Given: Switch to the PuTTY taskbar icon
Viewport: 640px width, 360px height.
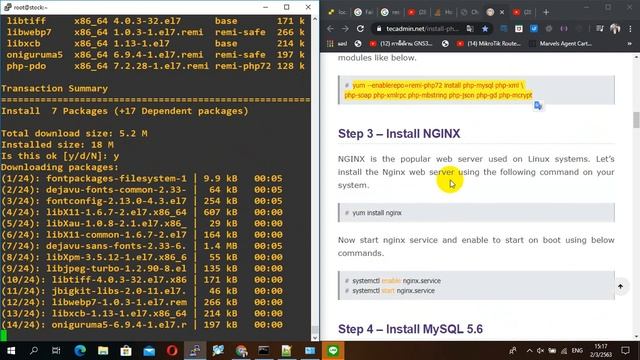Looking at the screenshot, I should pos(195,351).
